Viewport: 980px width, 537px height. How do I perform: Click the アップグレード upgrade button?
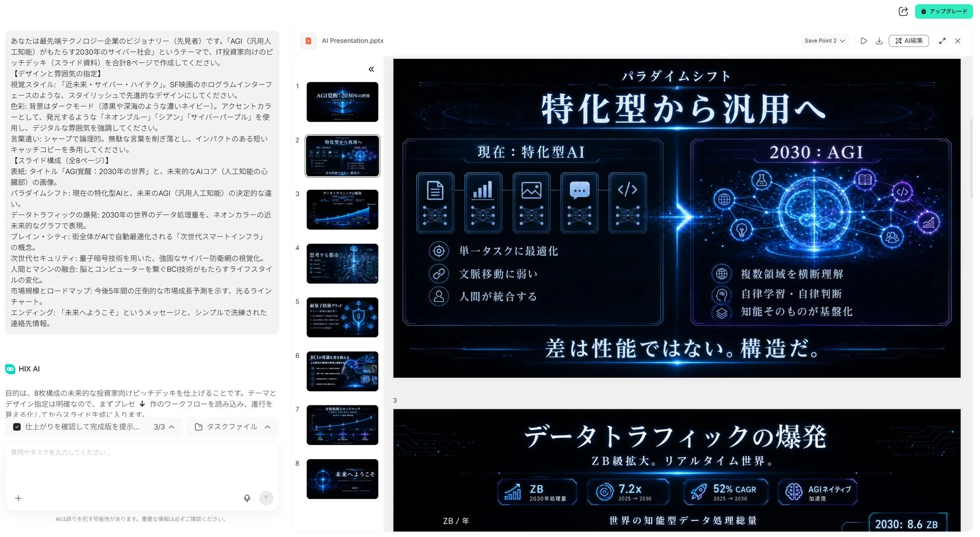coord(943,11)
